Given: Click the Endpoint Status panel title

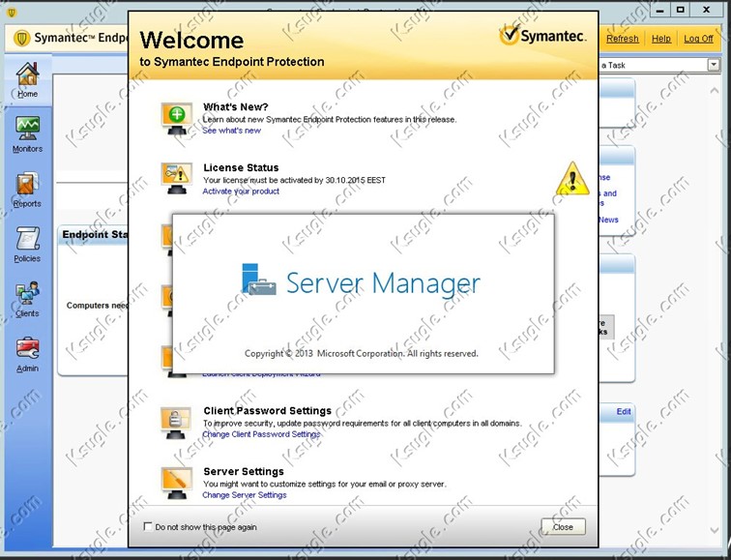Looking at the screenshot, I should [x=95, y=234].
